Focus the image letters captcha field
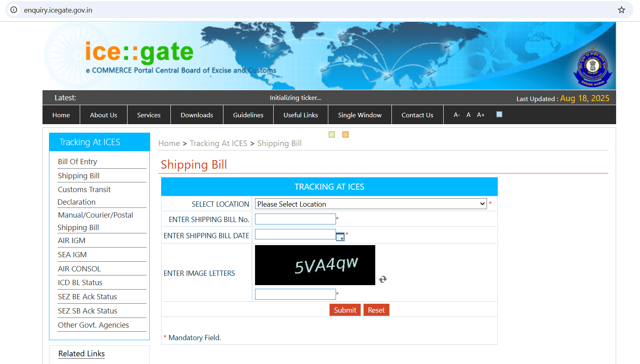 [296, 294]
